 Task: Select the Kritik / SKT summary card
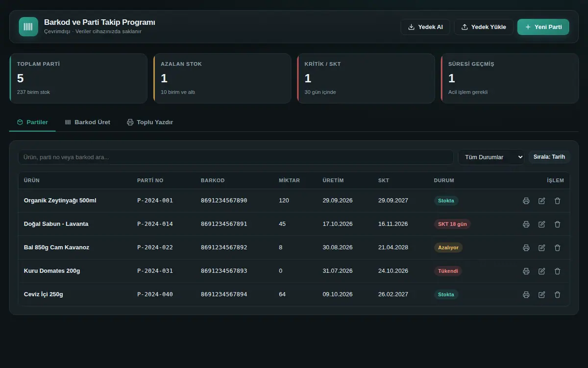tap(366, 79)
